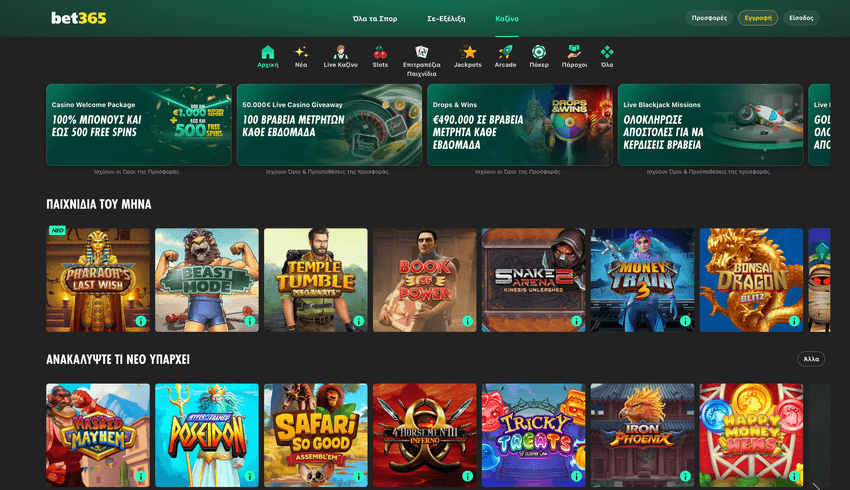Open the Arcade rocket category

(505, 56)
